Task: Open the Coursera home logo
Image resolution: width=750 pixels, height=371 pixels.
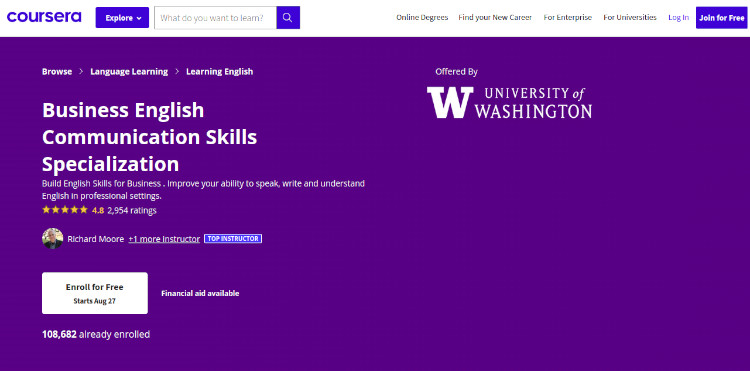Action: [44, 17]
